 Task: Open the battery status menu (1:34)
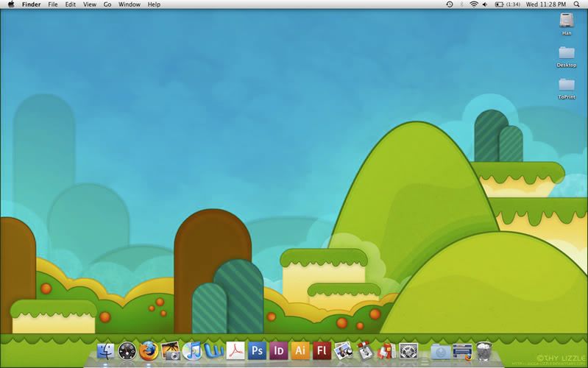click(x=508, y=4)
